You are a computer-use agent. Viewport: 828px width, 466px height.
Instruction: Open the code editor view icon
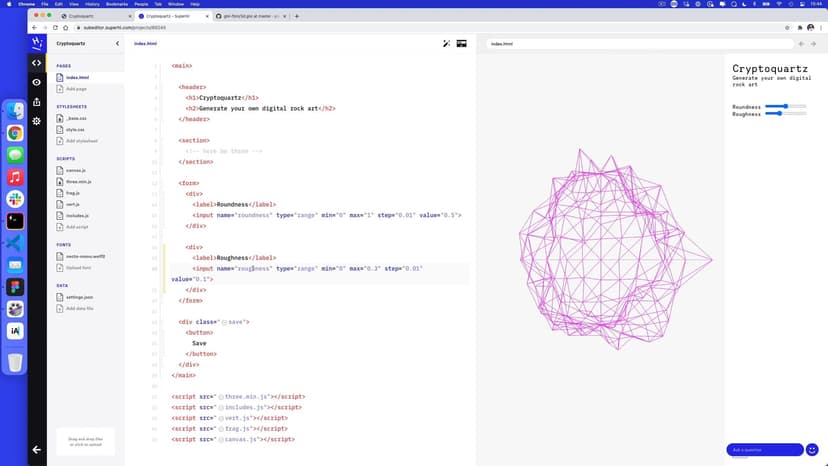pyautogui.click(x=37, y=63)
